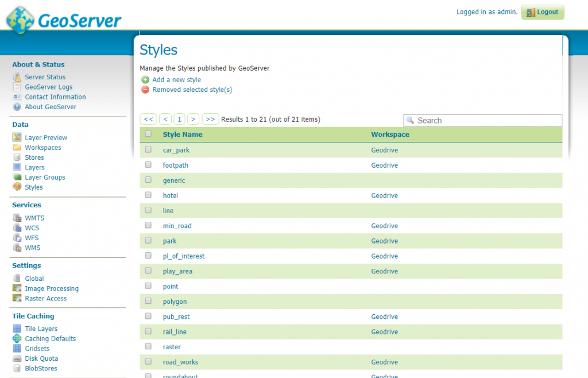This screenshot has width=588, height=378.
Task: Check the pl_of_interest style checkbox
Action: [148, 256]
